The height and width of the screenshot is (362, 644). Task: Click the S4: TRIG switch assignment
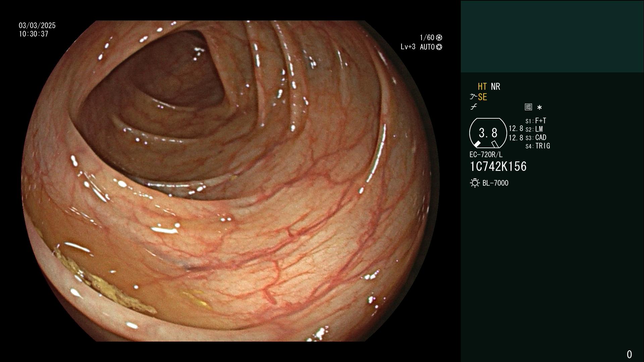(538, 146)
